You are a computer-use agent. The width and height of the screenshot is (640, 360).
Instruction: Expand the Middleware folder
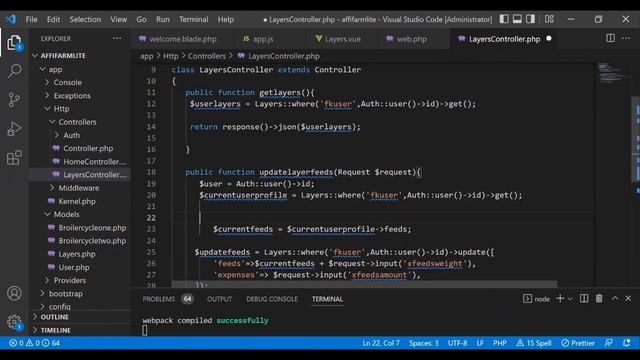pyautogui.click(x=80, y=188)
